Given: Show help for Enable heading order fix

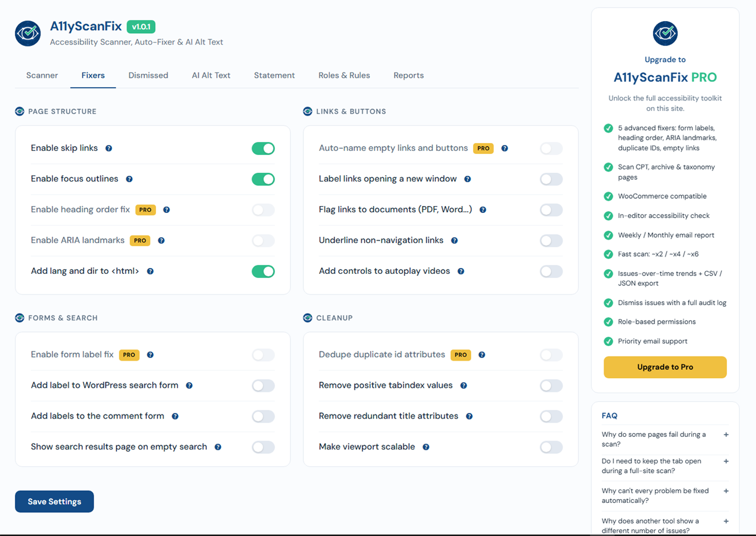Looking at the screenshot, I should click(166, 210).
